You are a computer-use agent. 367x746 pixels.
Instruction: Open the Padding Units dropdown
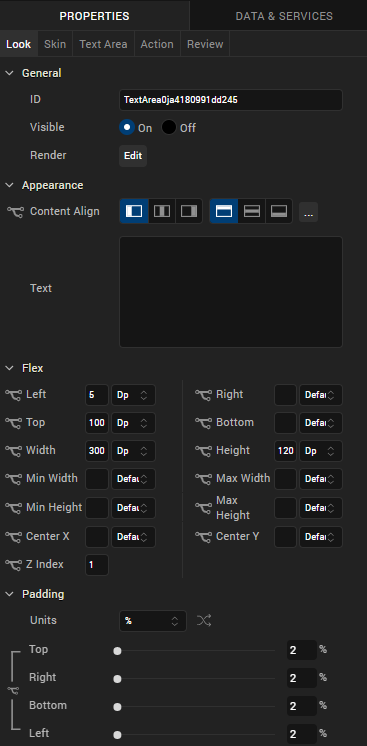(153, 621)
